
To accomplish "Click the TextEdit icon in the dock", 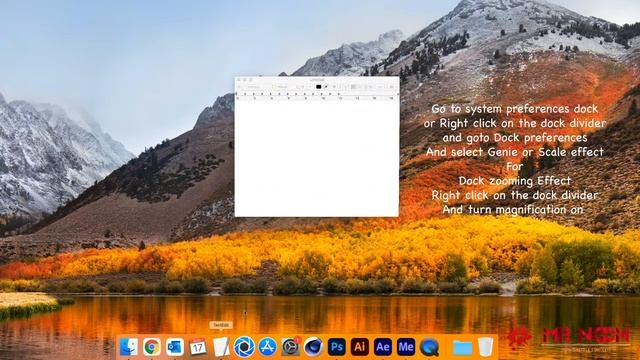I will (x=221, y=347).
